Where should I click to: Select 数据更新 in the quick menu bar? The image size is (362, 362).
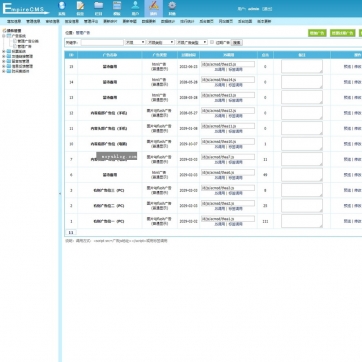coord(148,21)
